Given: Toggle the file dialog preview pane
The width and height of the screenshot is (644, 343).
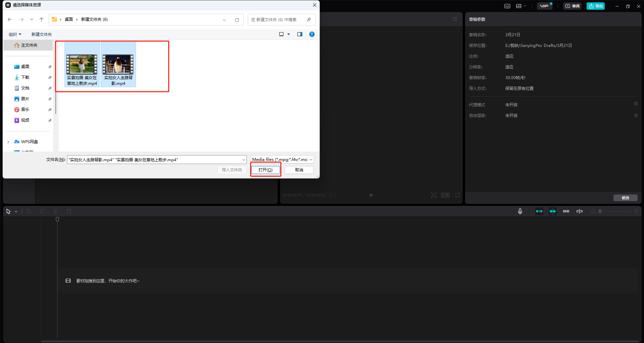Looking at the screenshot, I should click(x=300, y=34).
